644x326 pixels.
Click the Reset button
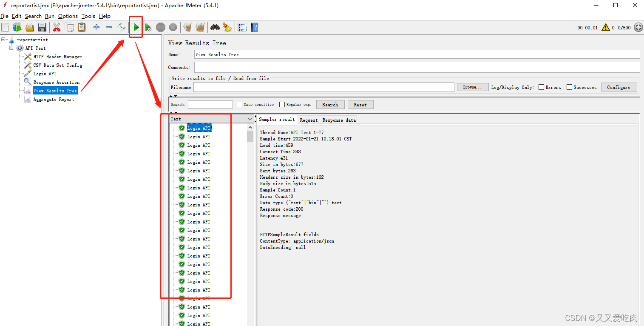coord(360,105)
